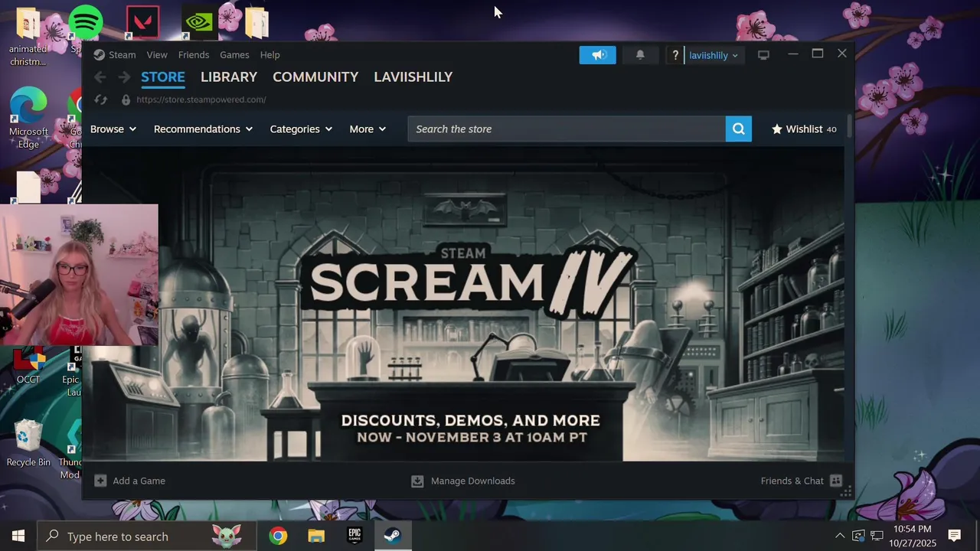Click the Friends & Chat text

point(792,481)
